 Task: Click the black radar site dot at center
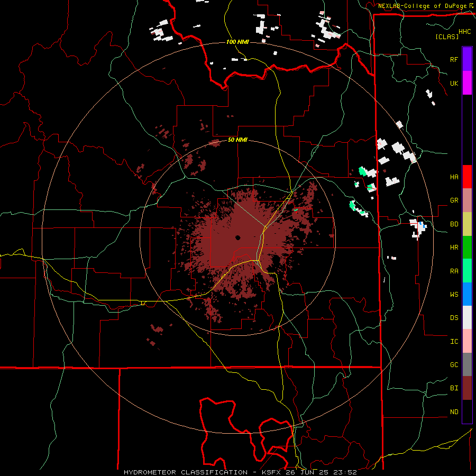coord(237,237)
